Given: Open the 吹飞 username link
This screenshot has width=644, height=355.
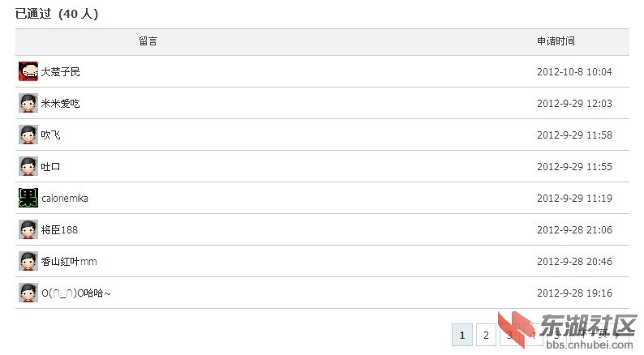Looking at the screenshot, I should pyautogui.click(x=50, y=135).
